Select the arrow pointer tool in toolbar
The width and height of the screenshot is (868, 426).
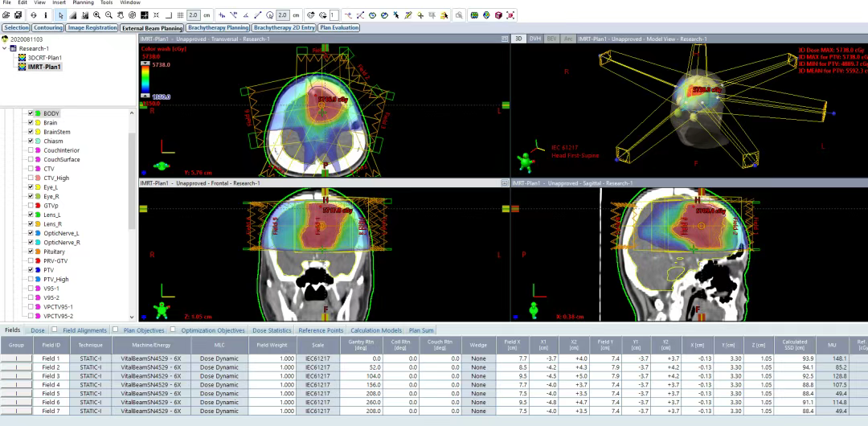tap(62, 15)
